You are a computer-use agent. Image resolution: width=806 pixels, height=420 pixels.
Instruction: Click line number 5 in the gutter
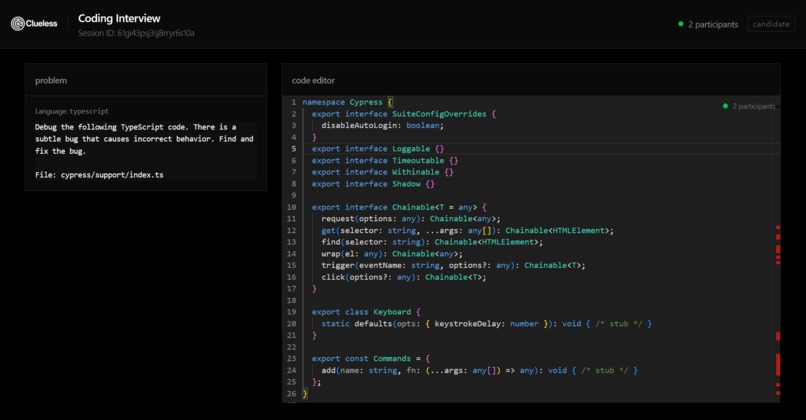click(294, 149)
